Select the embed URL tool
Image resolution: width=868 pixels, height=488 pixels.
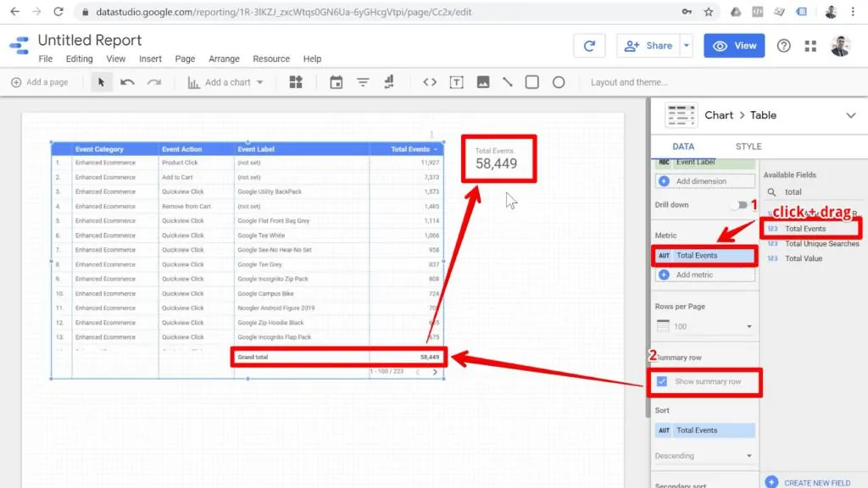[430, 82]
